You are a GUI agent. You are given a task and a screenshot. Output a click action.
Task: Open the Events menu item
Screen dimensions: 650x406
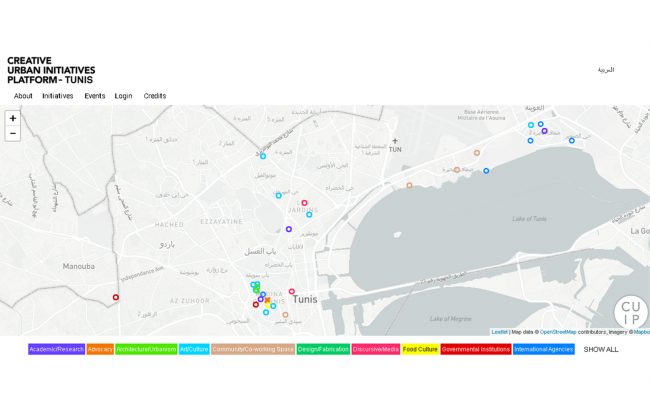pyautogui.click(x=95, y=96)
